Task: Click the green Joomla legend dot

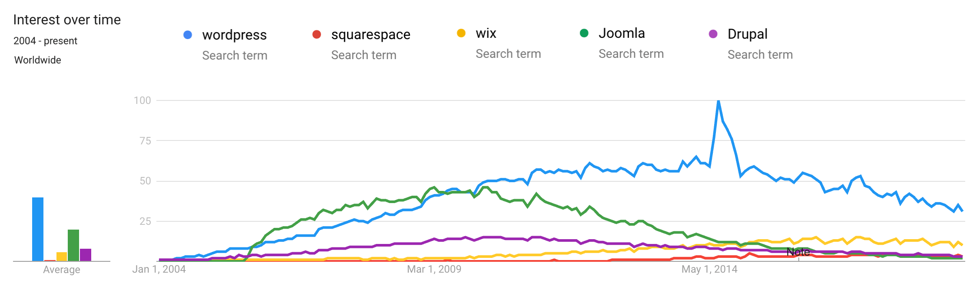Action: 584,33
